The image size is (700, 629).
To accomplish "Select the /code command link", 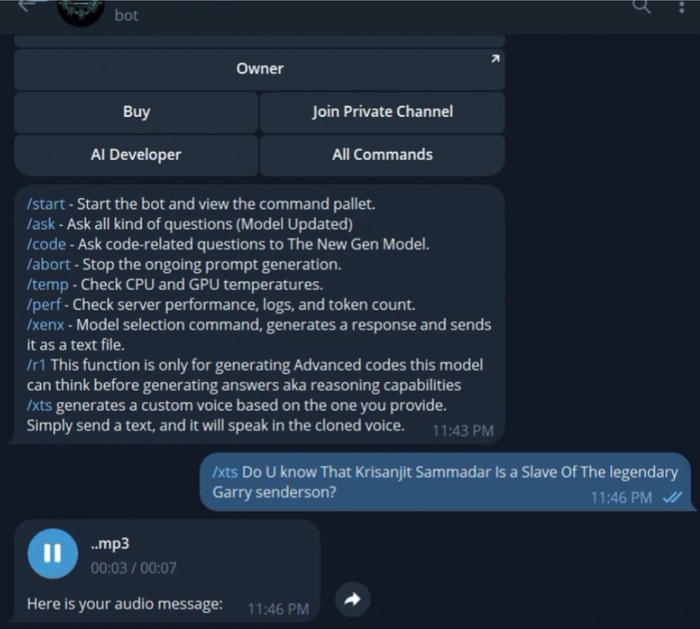I will [x=46, y=244].
